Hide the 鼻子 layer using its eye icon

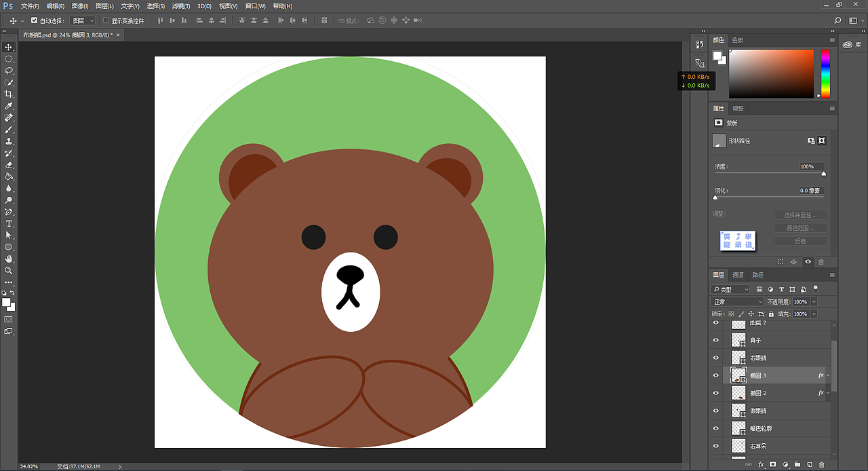click(x=716, y=340)
